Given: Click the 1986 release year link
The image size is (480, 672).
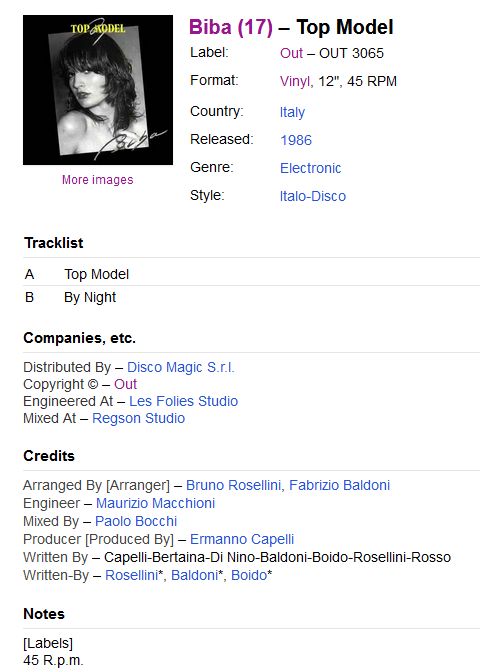Looking at the screenshot, I should coord(296,140).
